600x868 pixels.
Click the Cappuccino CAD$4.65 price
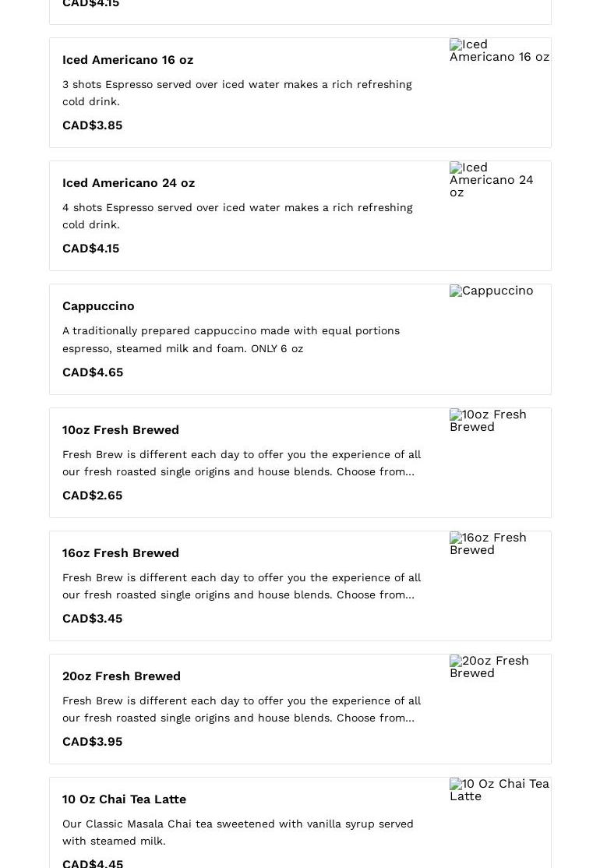93,372
